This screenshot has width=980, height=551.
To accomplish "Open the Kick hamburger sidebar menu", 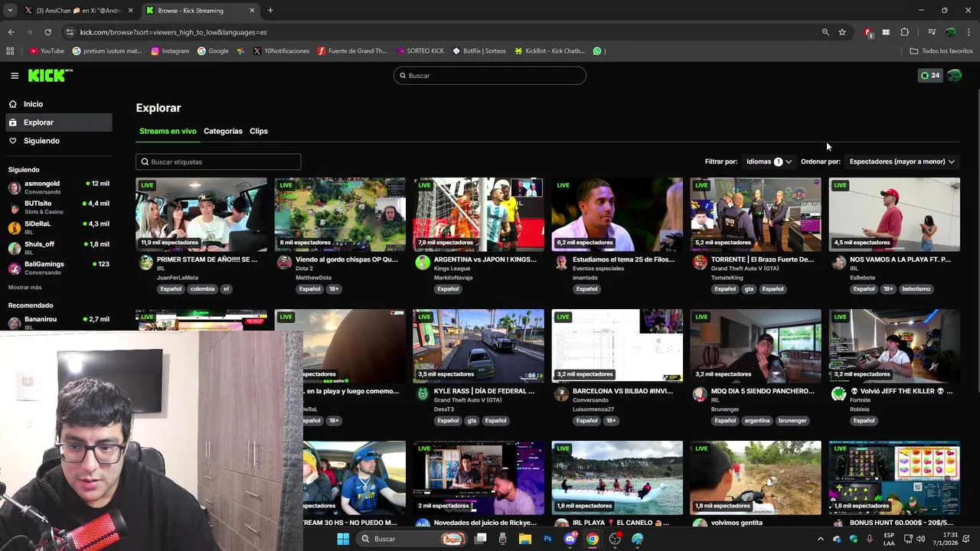I will tap(15, 76).
